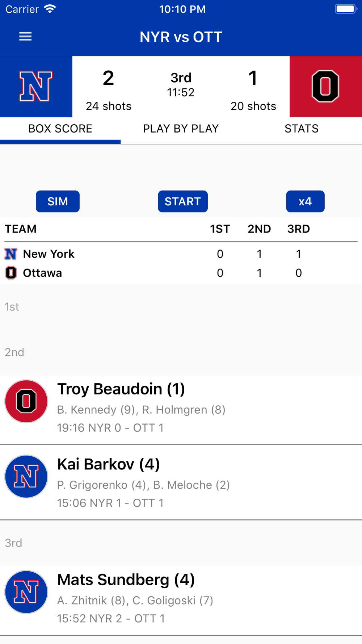Switch to the PLAY BY PLAY tab
362x644 pixels.
pyautogui.click(x=181, y=129)
